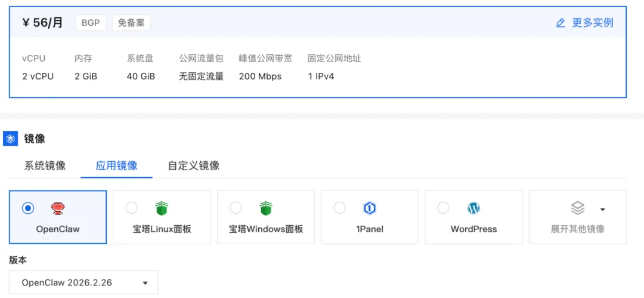
Task: Expand the 展开其他镜像 dropdown arrow
Action: point(602,210)
